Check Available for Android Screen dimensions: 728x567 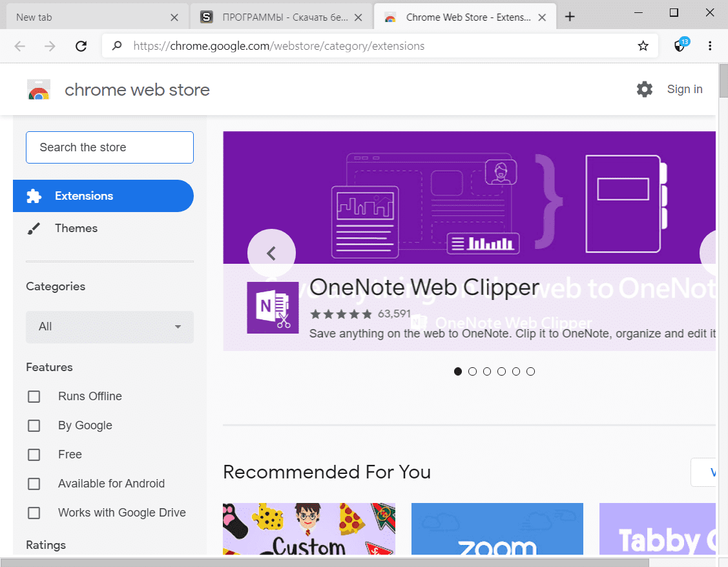(x=34, y=484)
